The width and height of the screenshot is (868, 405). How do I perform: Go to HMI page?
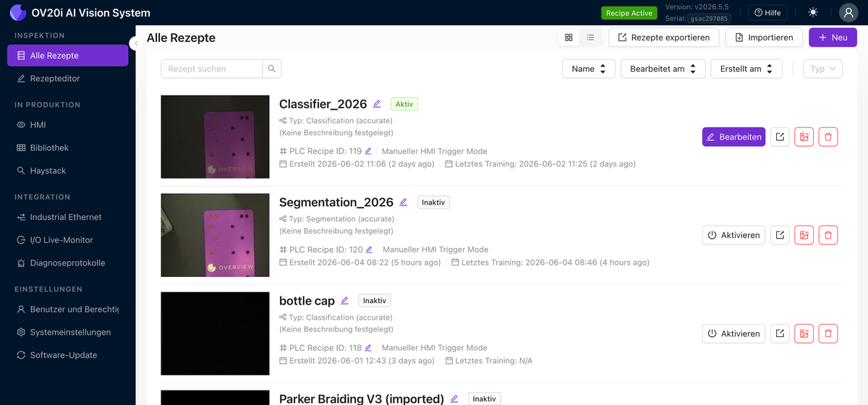[68, 124]
